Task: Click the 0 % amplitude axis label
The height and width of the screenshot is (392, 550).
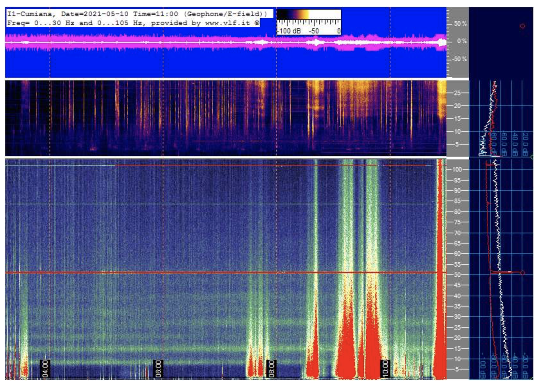Action: (462, 41)
